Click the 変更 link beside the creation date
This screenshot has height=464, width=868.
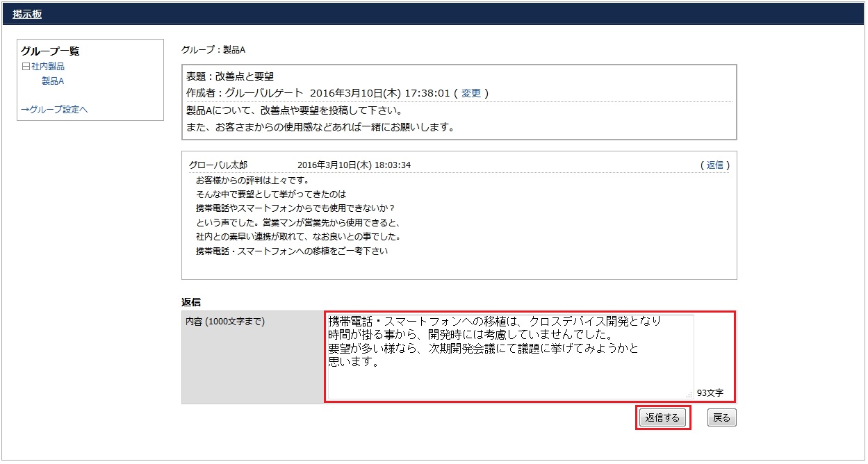click(x=471, y=93)
